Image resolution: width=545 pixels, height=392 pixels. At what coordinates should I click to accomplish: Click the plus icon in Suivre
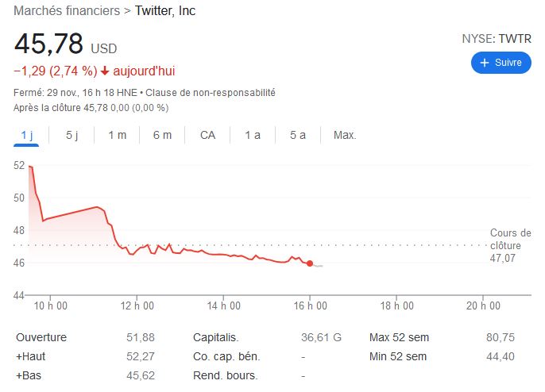click(x=484, y=62)
